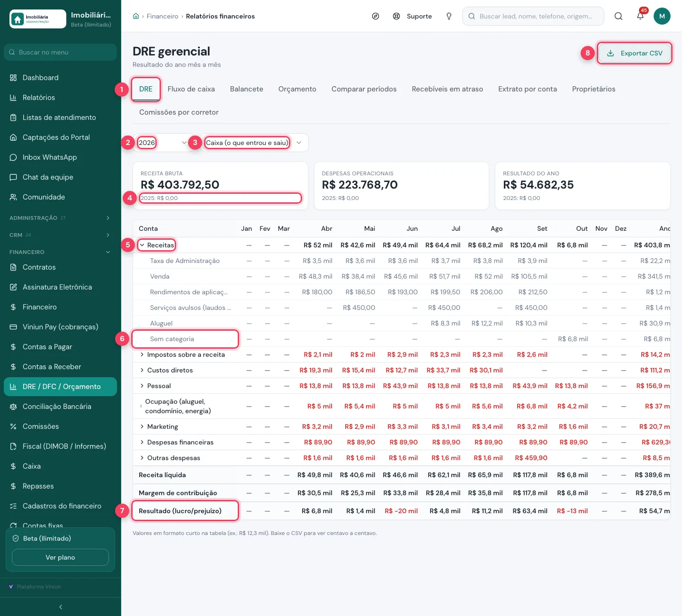Screen dimensions: 682x616
Task: Open the 2026 year dropdown
Action: [162, 143]
